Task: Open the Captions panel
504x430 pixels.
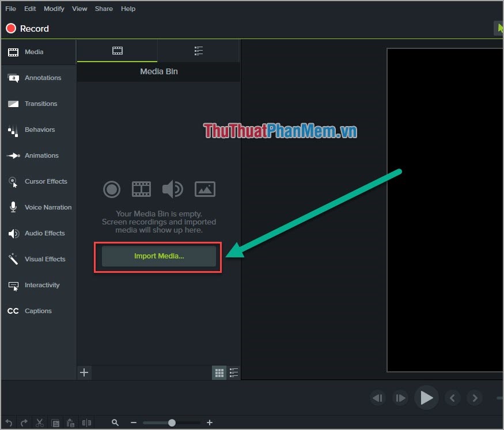Action: (39, 311)
